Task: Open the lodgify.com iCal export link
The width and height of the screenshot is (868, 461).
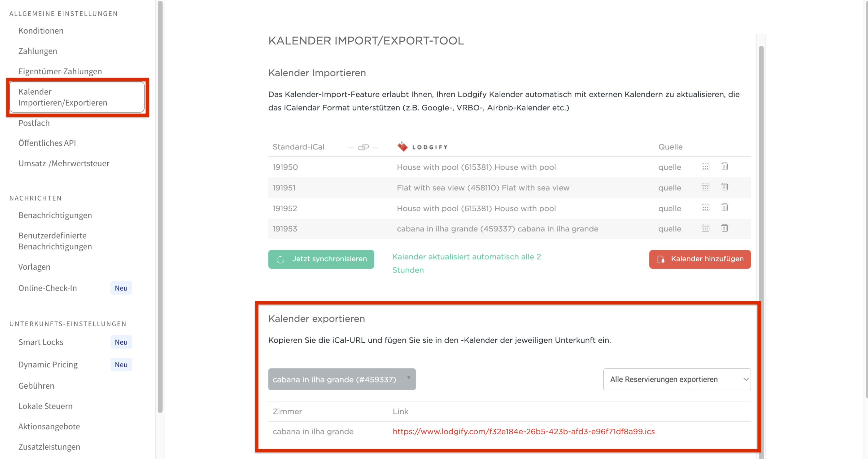Action: pyautogui.click(x=523, y=432)
